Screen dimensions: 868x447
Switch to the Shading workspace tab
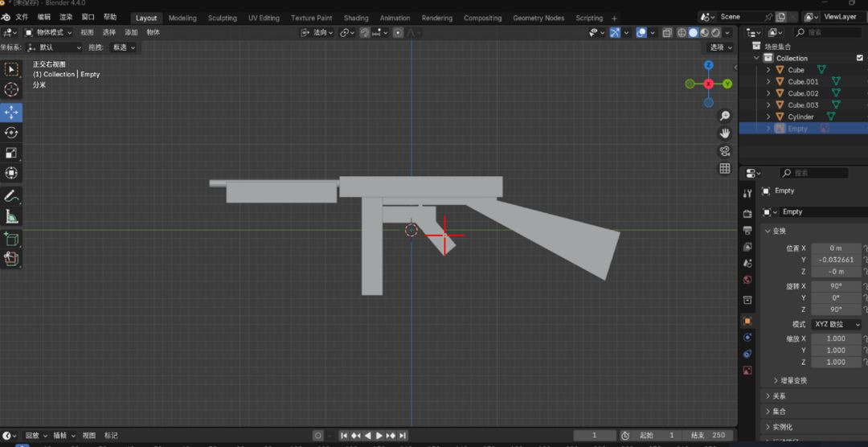click(x=356, y=18)
